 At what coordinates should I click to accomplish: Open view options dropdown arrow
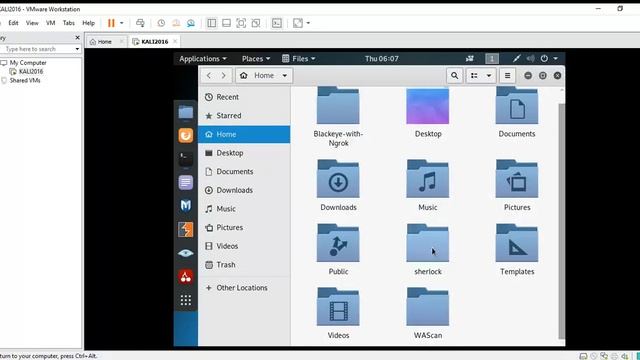click(x=489, y=76)
